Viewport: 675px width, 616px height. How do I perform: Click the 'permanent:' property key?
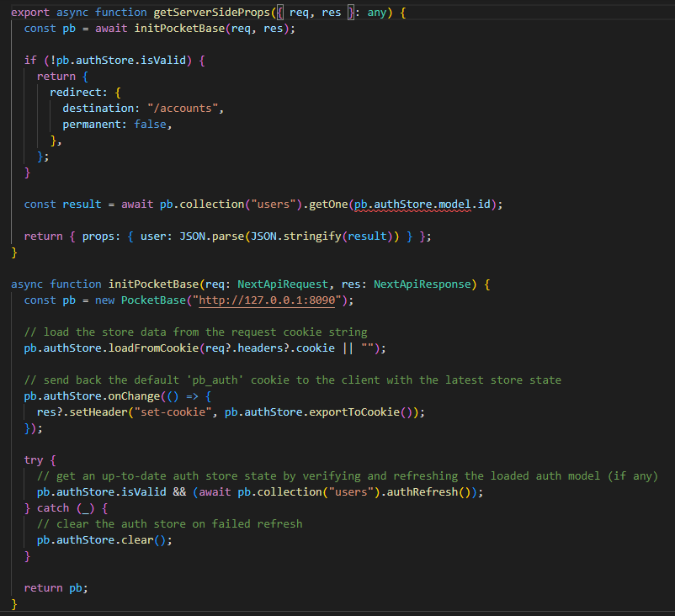[x=95, y=124]
